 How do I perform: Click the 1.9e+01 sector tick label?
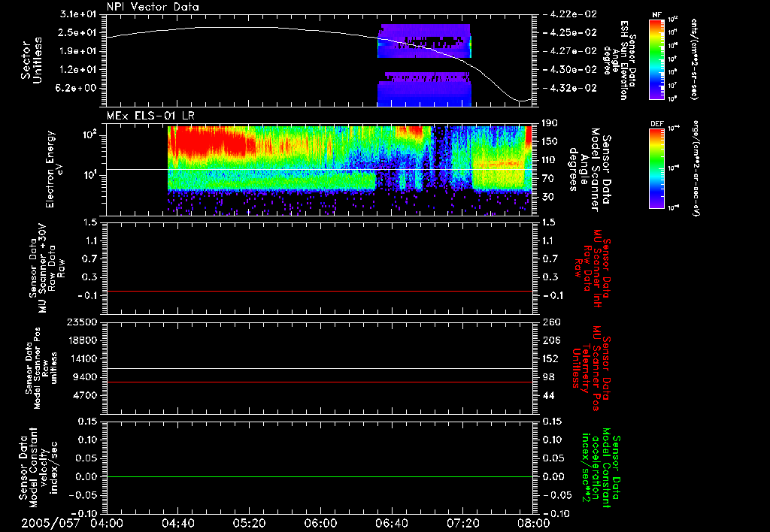78,51
